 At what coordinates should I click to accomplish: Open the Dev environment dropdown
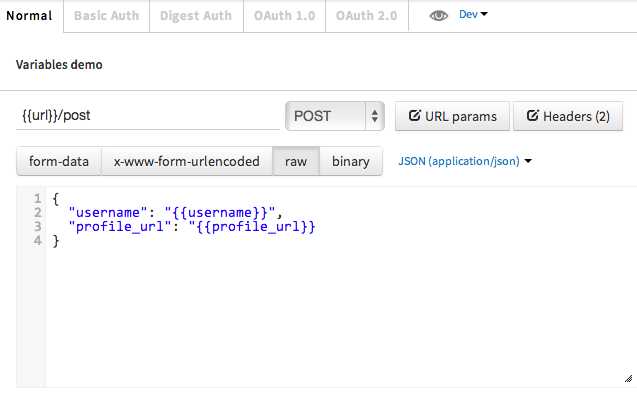tap(473, 14)
